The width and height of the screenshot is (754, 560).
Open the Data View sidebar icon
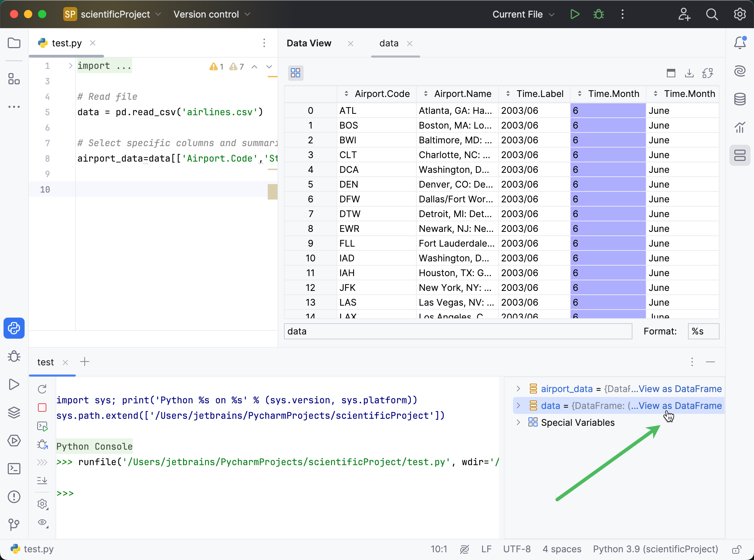pyautogui.click(x=740, y=155)
